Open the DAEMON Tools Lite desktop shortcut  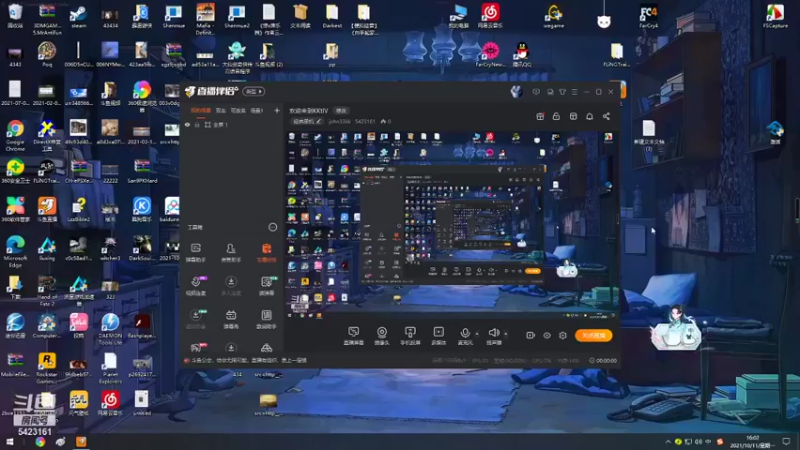coord(110,329)
